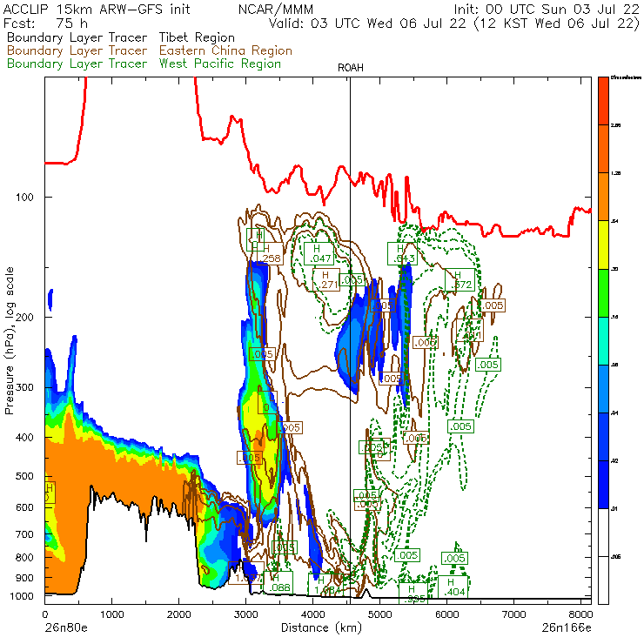Click 'Init: 00 UTC Sun 03 Jul 22'

(x=547, y=9)
